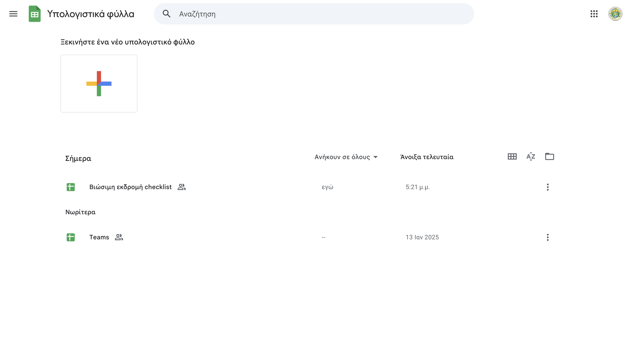Open options menu for the Teams spreadsheet
The width and height of the screenshot is (631, 364).
547,237
